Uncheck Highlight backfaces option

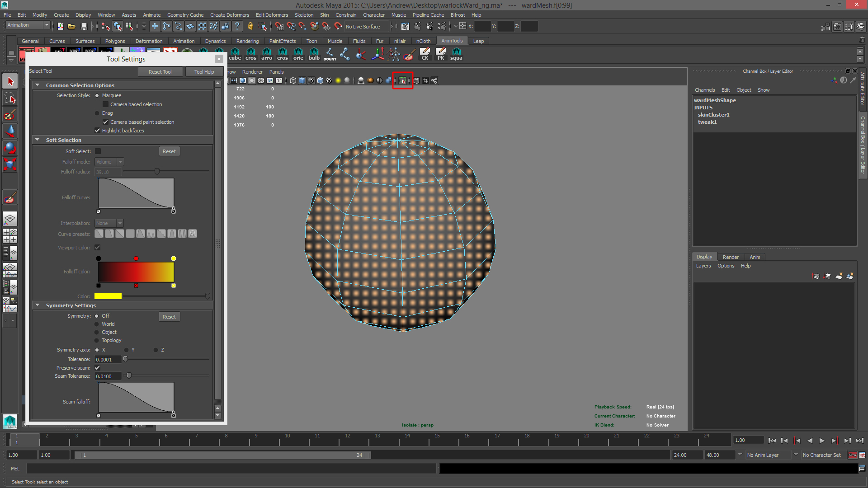coord(97,131)
